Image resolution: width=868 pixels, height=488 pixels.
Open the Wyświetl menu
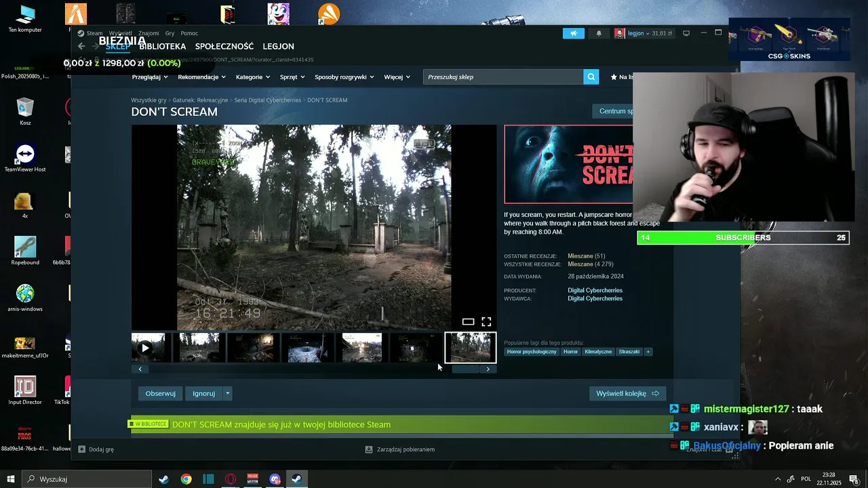(121, 33)
